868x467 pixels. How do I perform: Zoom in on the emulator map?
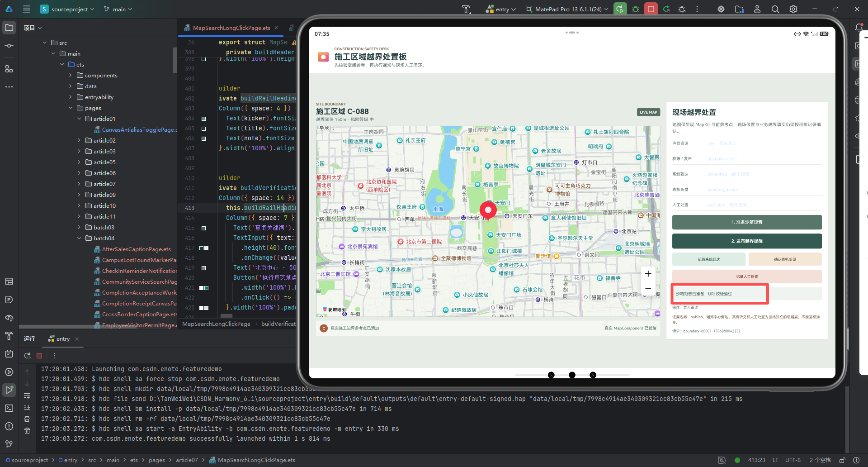tap(648, 274)
